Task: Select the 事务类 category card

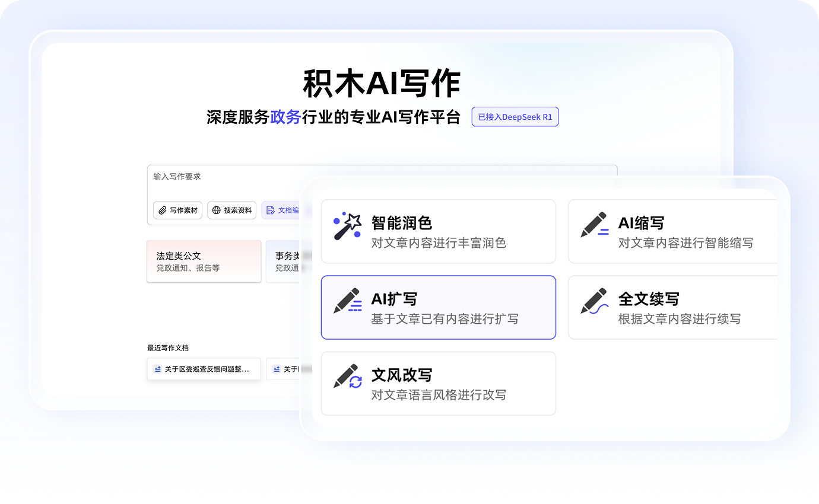Action: (284, 261)
